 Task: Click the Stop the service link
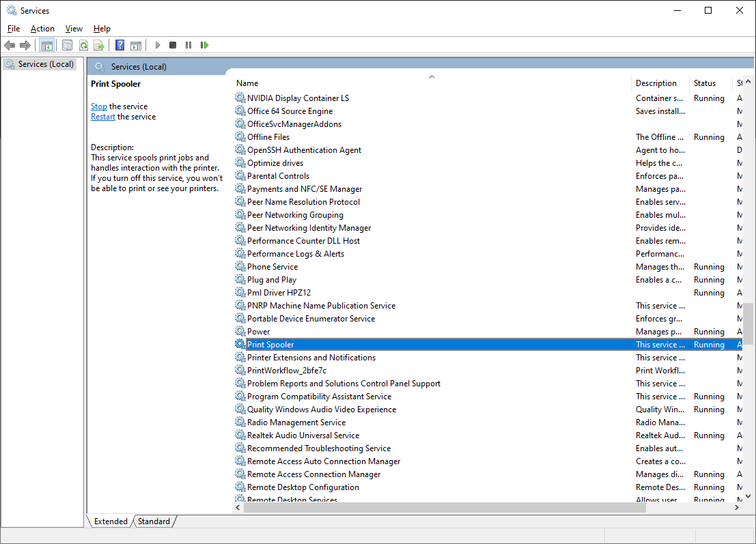(x=99, y=106)
